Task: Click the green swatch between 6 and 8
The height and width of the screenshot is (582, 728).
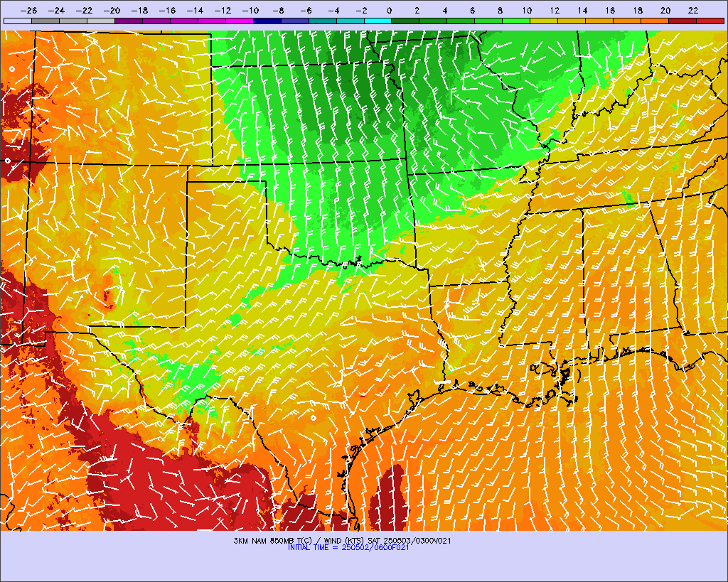Action: [x=489, y=21]
